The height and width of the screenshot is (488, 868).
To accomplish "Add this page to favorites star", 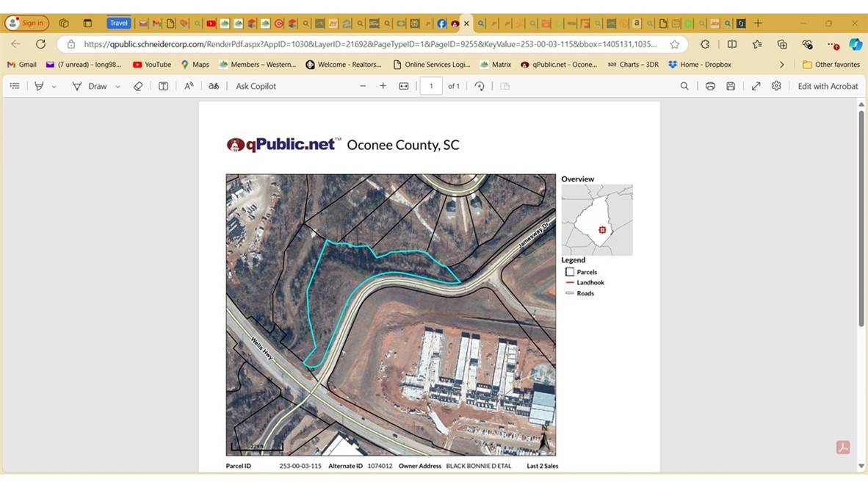I will coord(674,44).
